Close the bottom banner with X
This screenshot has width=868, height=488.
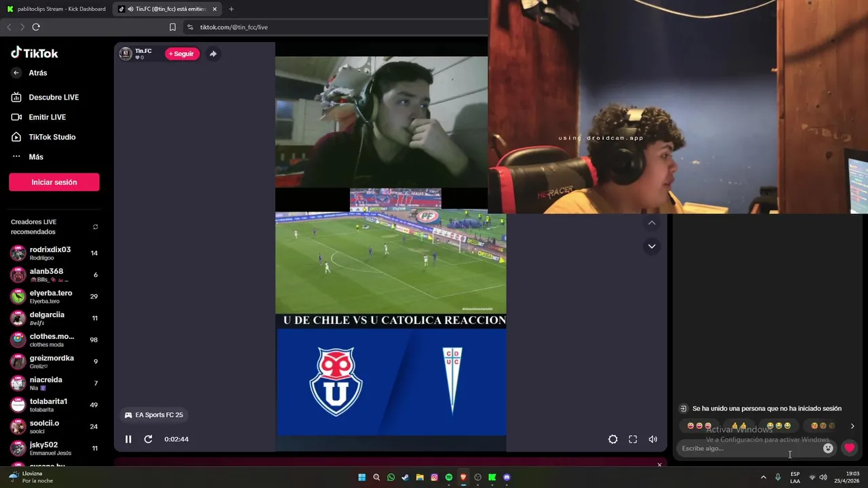[x=659, y=465]
